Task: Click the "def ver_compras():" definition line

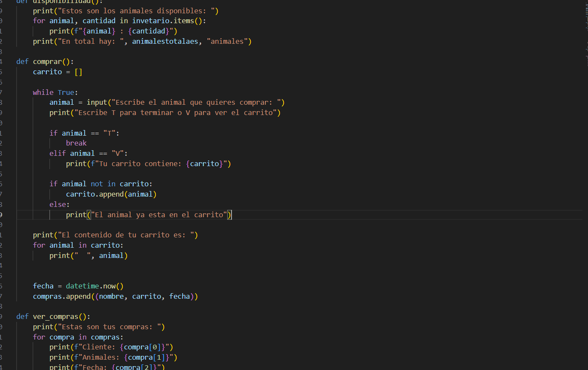Action: point(53,316)
